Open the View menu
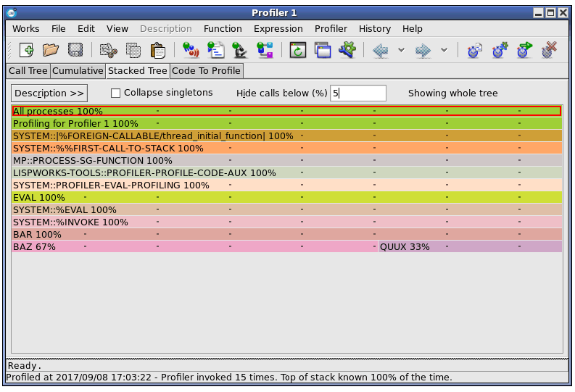 coord(117,28)
